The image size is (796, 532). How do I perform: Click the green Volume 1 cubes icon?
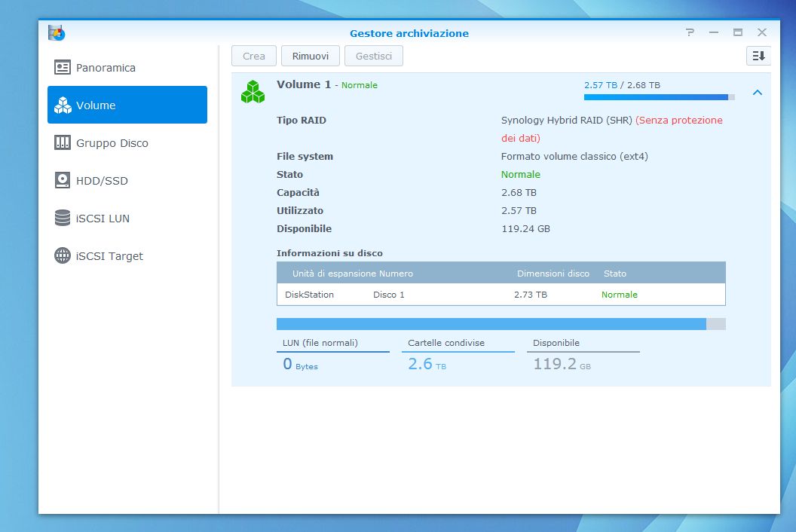(253, 92)
